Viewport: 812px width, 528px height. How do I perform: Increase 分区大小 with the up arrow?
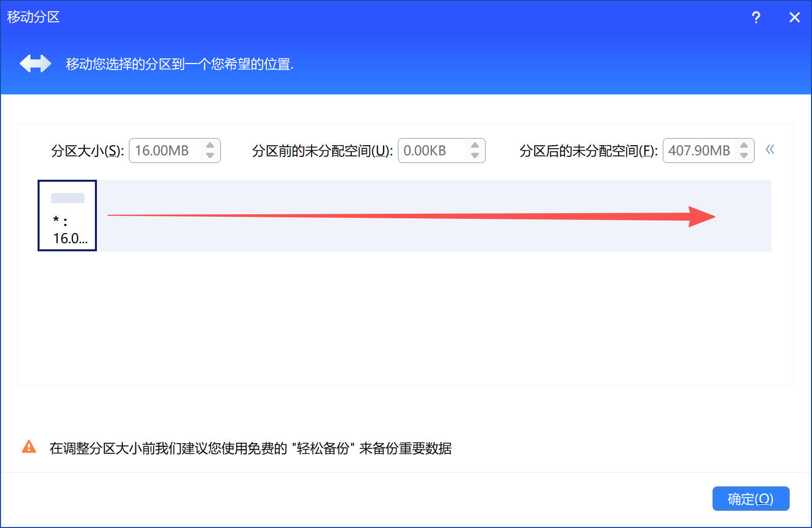(x=210, y=146)
